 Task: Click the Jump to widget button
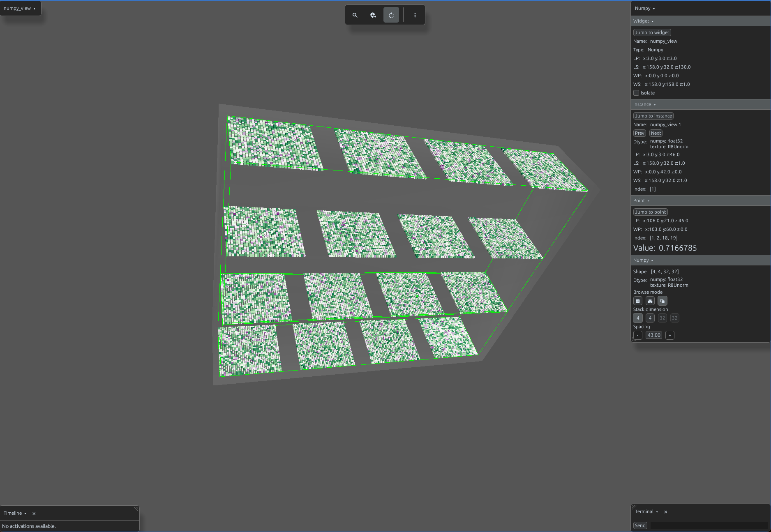coord(652,32)
